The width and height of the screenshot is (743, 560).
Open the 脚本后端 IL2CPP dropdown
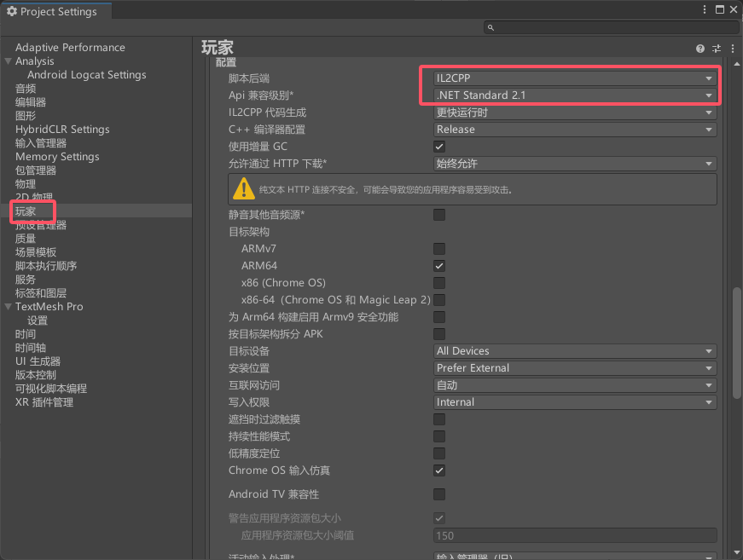point(574,78)
